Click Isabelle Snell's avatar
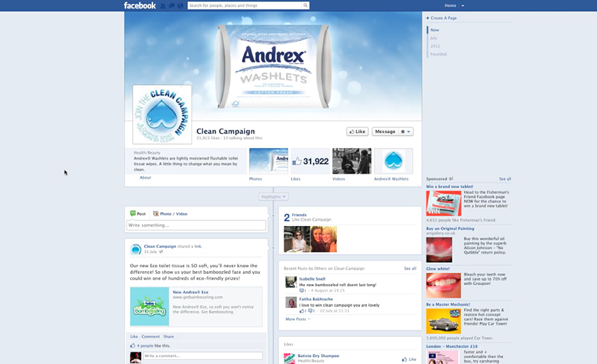 (291, 282)
